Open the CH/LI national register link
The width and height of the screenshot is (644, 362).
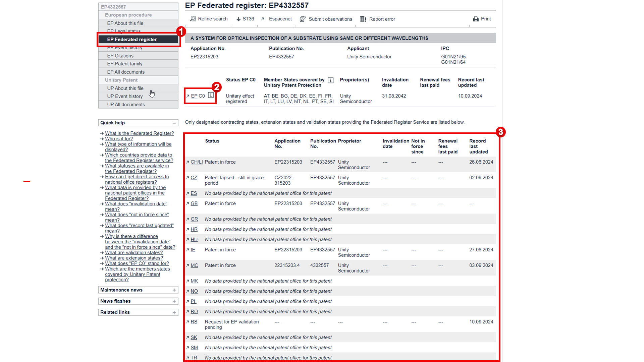pos(197,162)
